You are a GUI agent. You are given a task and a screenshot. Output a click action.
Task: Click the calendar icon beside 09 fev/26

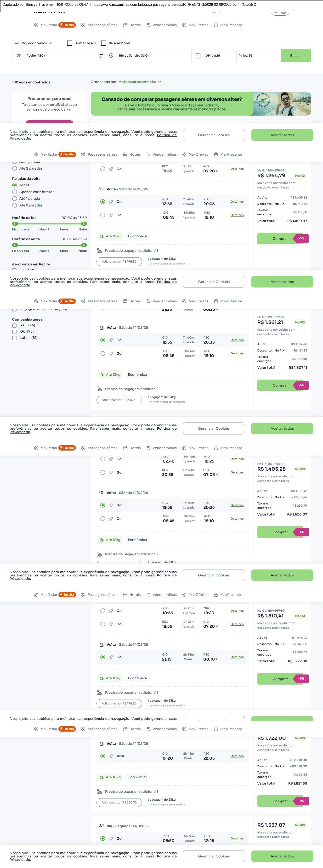pos(198,56)
